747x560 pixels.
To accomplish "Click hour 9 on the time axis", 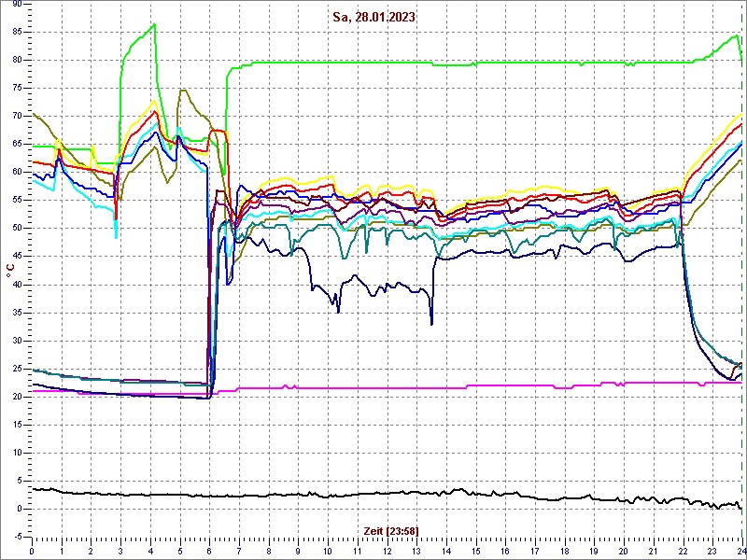I will (x=298, y=549).
